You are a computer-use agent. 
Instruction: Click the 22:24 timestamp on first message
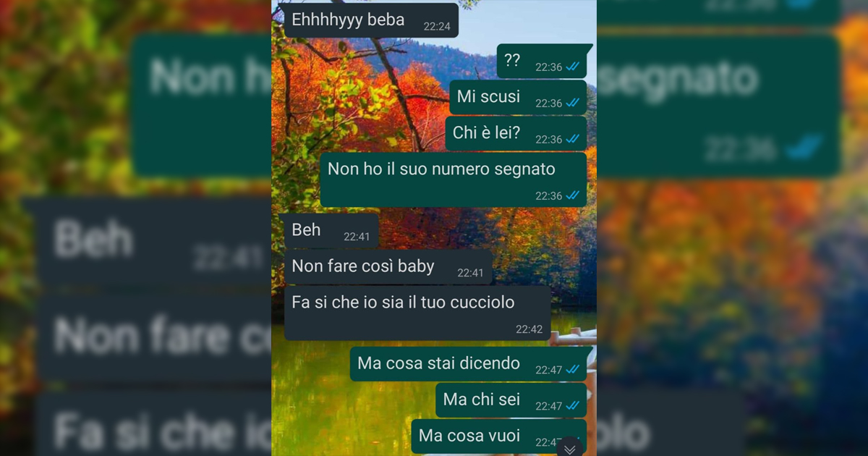437,27
